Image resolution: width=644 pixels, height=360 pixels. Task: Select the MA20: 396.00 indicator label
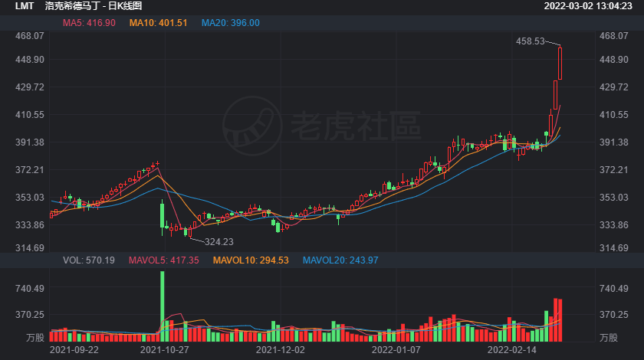coord(231,23)
